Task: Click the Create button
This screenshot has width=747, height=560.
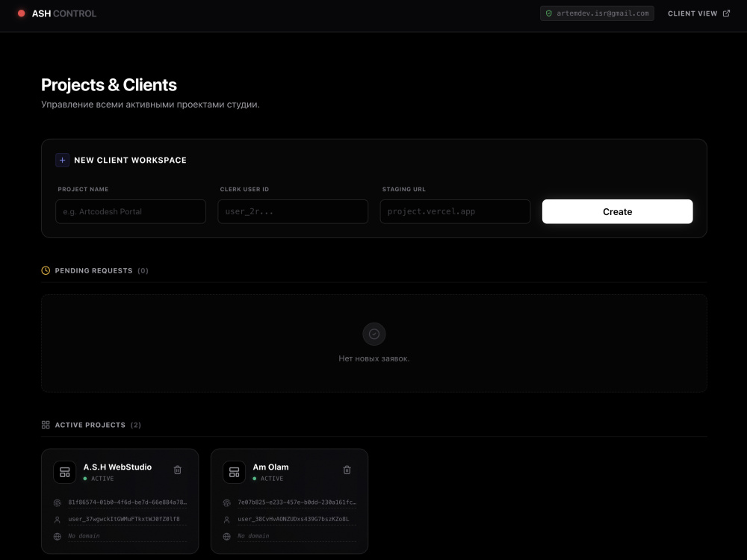Action: (618, 211)
